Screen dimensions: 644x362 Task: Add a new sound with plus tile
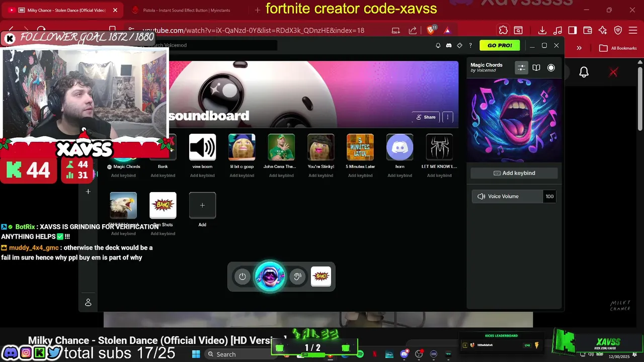(202, 206)
